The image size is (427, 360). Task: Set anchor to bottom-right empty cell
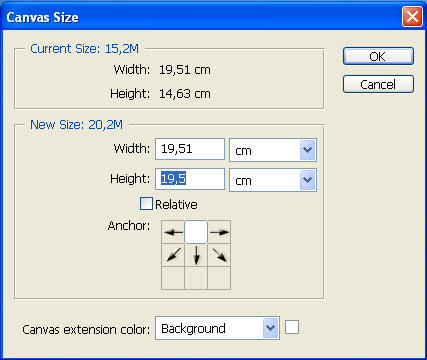(219, 278)
